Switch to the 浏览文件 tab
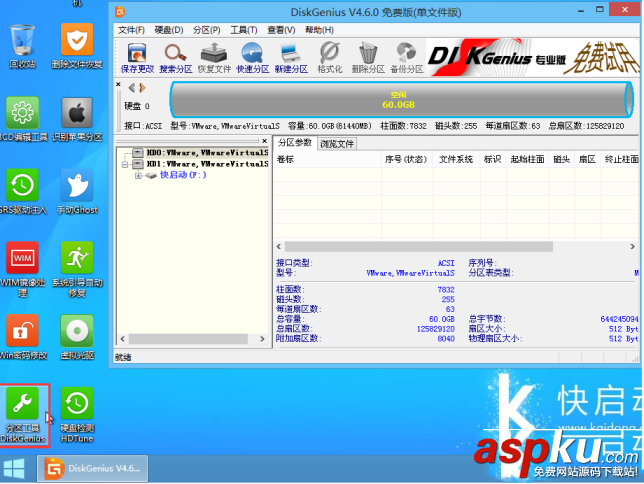The image size is (644, 484). [x=337, y=144]
